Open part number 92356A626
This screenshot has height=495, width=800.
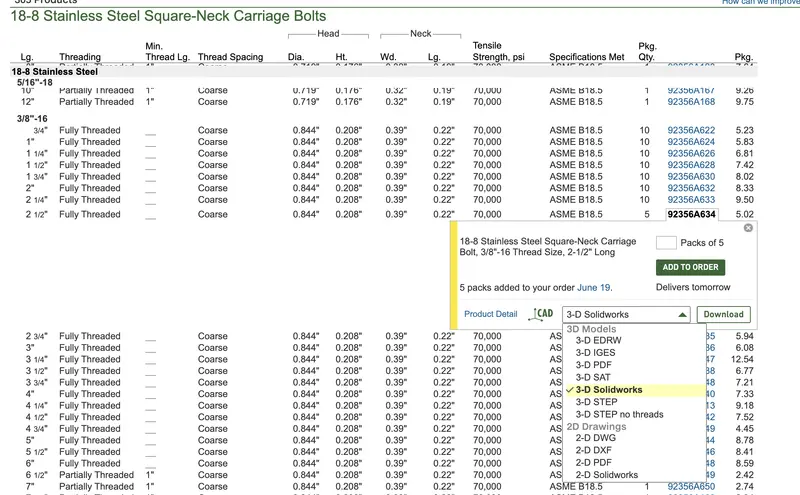pyautogui.click(x=691, y=154)
